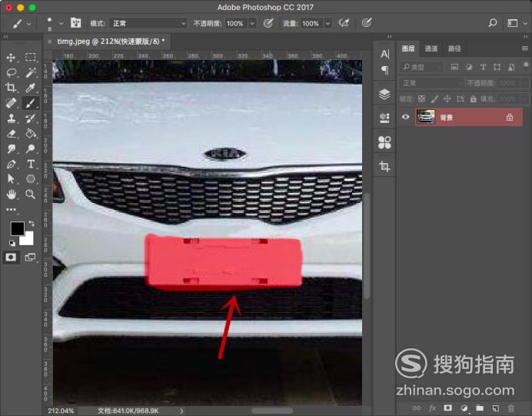Select the Magic Wand tool
The height and width of the screenshot is (416, 532).
pyautogui.click(x=31, y=72)
